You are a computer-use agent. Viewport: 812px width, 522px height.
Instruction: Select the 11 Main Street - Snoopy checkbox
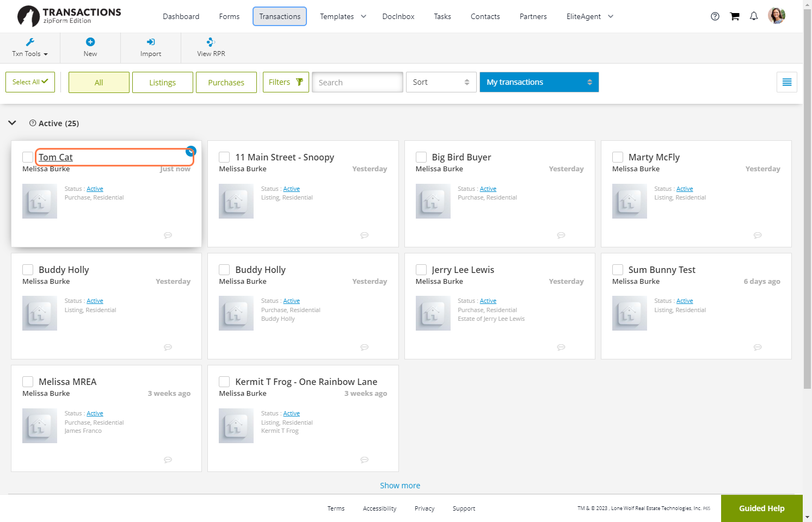[x=224, y=157]
